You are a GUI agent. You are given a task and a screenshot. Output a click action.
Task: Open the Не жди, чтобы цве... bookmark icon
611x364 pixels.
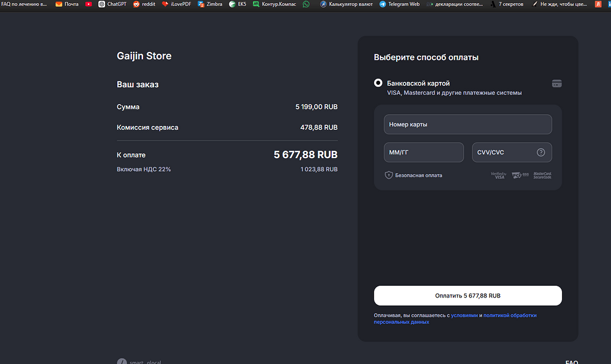(535, 4)
